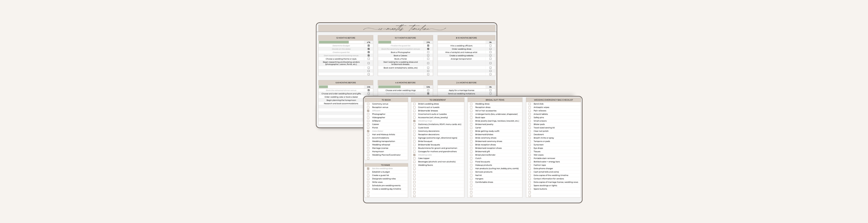Select the '12 MONTHS BEFORE' header
Viewport: 868px width, 223px height.
tap(346, 38)
